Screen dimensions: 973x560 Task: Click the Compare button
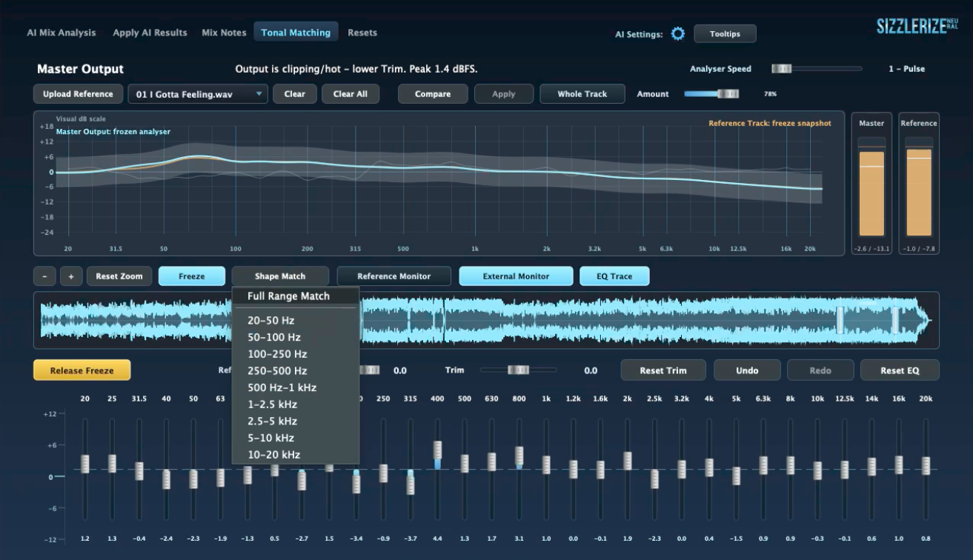433,94
